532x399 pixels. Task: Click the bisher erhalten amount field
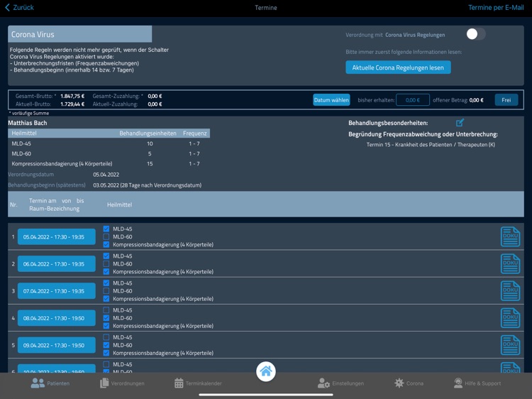click(x=413, y=100)
